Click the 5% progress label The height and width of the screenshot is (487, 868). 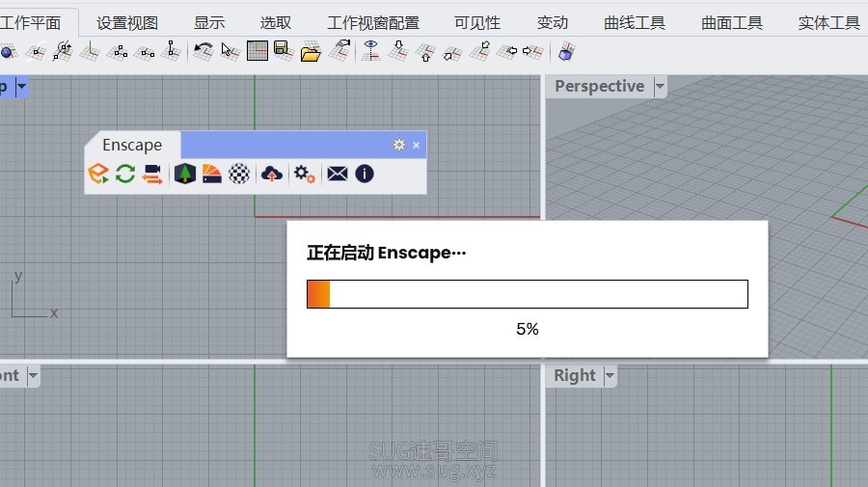pyautogui.click(x=528, y=329)
